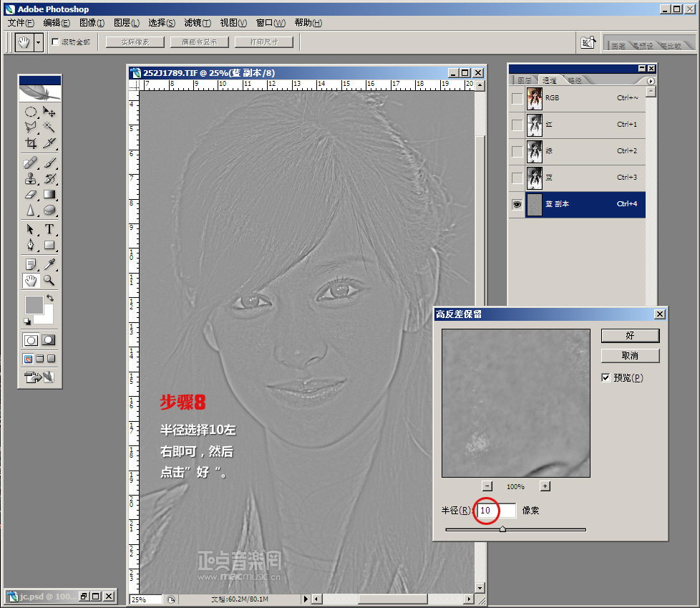This screenshot has height=608, width=700.
Task: Hide the 蓝 副本 channel eye icon
Action: click(x=517, y=204)
